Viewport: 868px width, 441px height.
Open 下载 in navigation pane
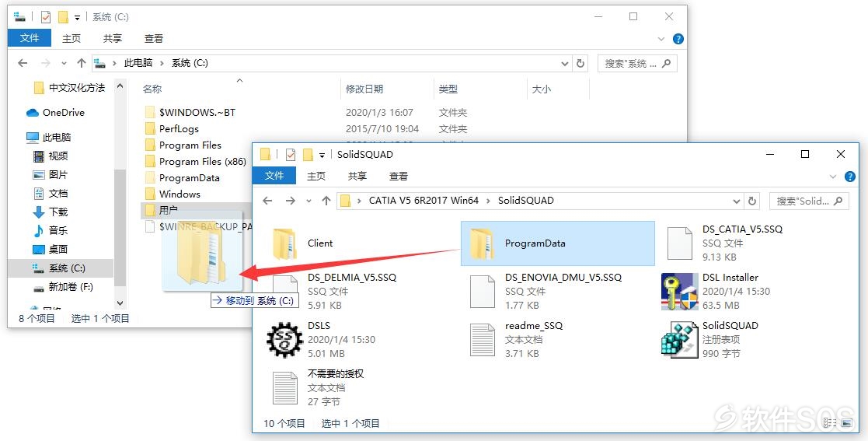click(51, 212)
